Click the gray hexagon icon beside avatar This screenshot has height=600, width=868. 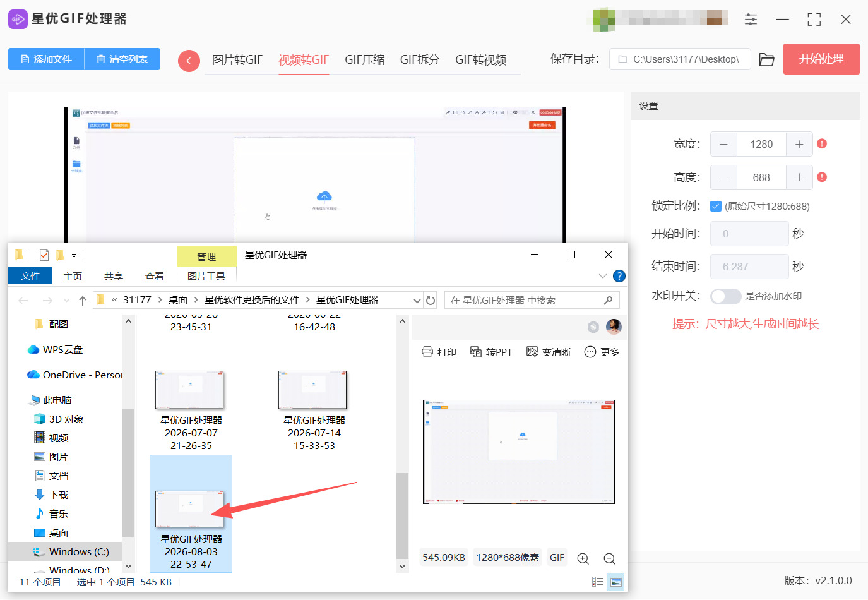(593, 327)
